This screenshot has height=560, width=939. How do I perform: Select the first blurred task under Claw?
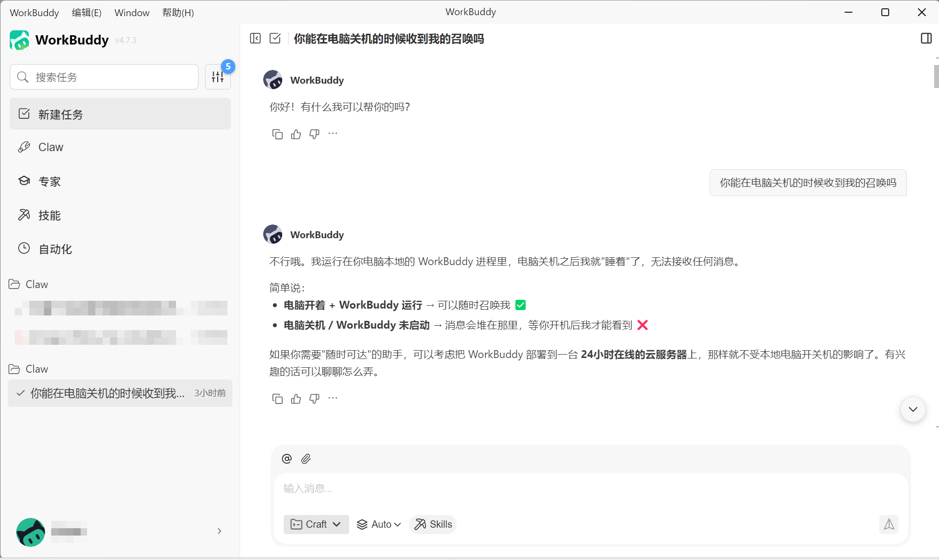pyautogui.click(x=120, y=308)
